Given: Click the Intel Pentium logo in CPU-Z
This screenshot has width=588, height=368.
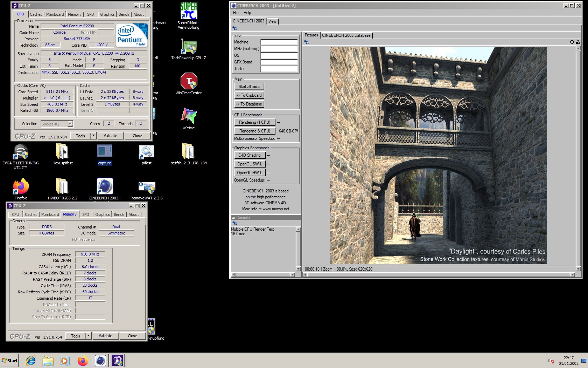Looking at the screenshot, I should (x=132, y=35).
